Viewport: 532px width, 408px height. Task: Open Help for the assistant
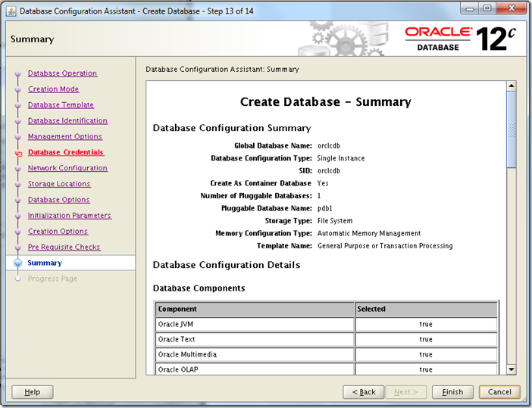tap(32, 392)
